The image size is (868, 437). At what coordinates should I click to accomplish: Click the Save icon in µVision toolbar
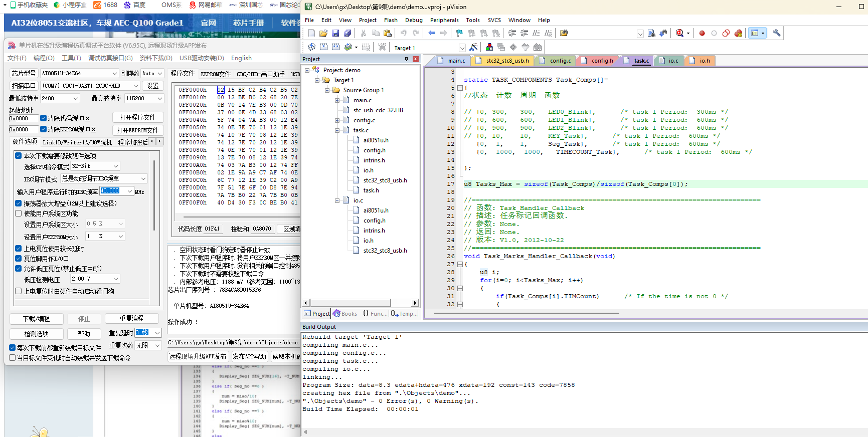click(335, 33)
